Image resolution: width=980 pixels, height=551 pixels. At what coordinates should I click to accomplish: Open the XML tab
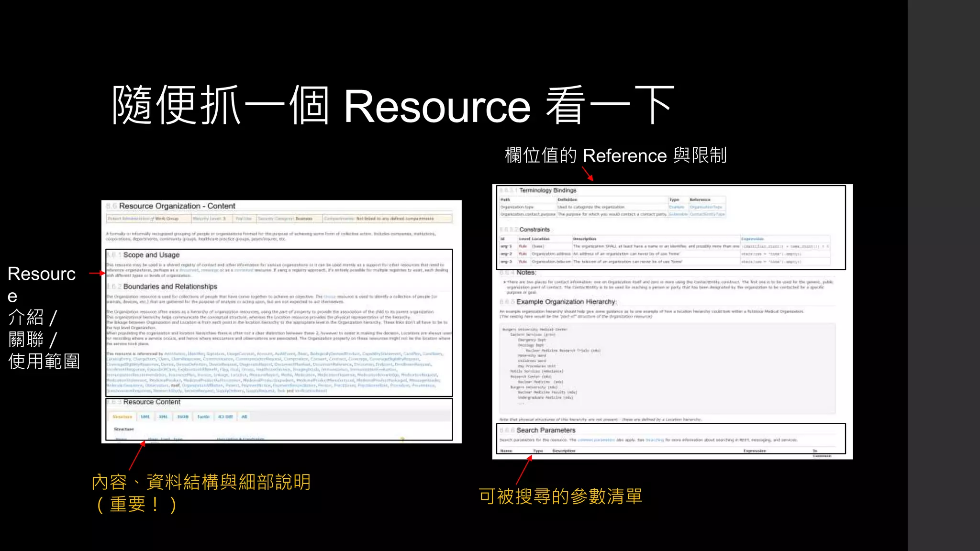point(163,417)
